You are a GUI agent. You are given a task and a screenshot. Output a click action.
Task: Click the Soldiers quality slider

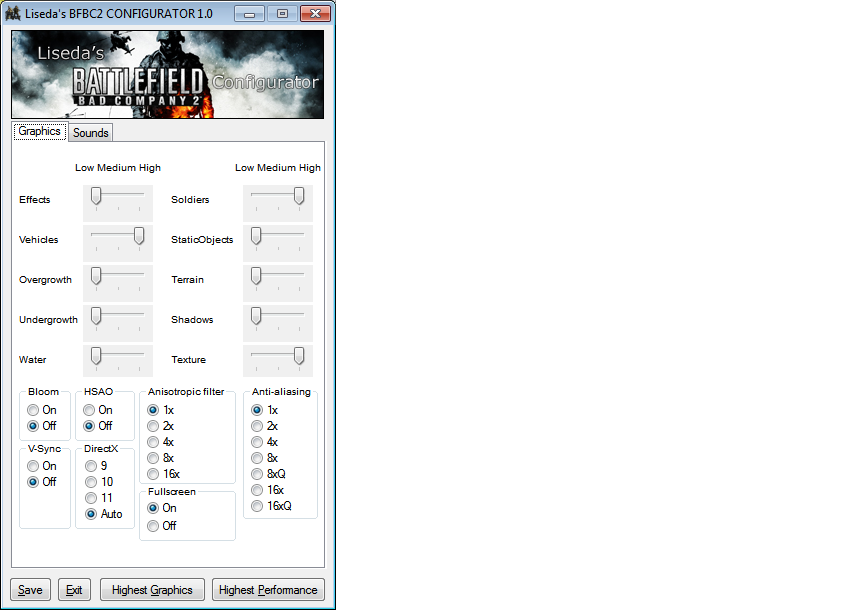278,203
